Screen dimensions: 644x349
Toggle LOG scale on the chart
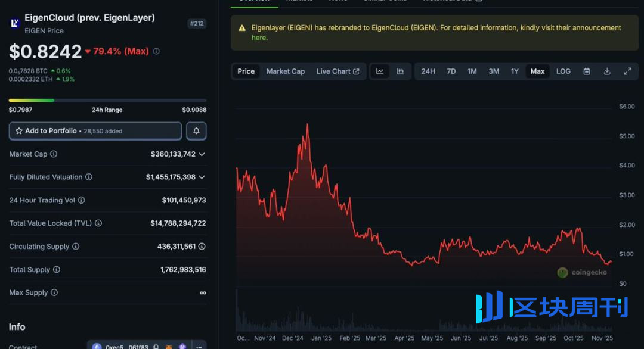click(x=563, y=71)
